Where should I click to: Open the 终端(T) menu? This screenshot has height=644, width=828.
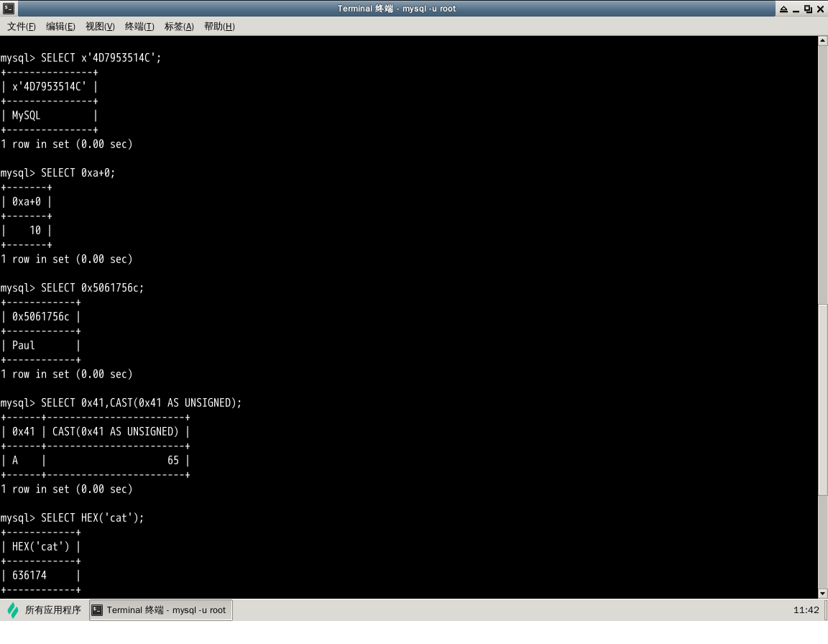tap(139, 27)
